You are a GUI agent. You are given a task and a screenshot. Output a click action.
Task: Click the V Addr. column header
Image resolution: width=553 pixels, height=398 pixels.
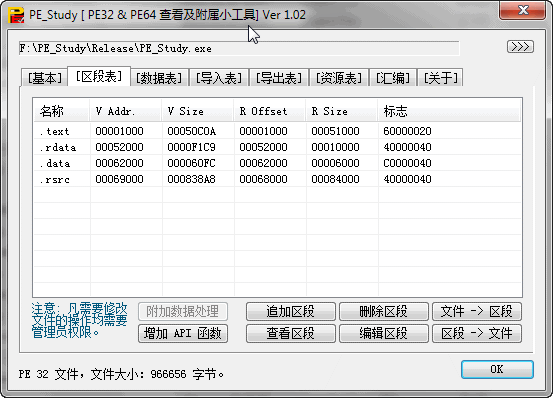coord(126,111)
